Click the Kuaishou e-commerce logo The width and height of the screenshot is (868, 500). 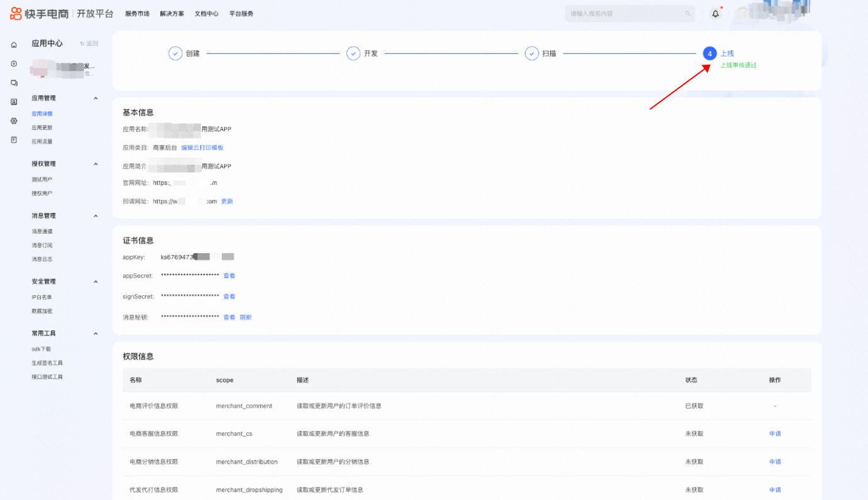40,13
